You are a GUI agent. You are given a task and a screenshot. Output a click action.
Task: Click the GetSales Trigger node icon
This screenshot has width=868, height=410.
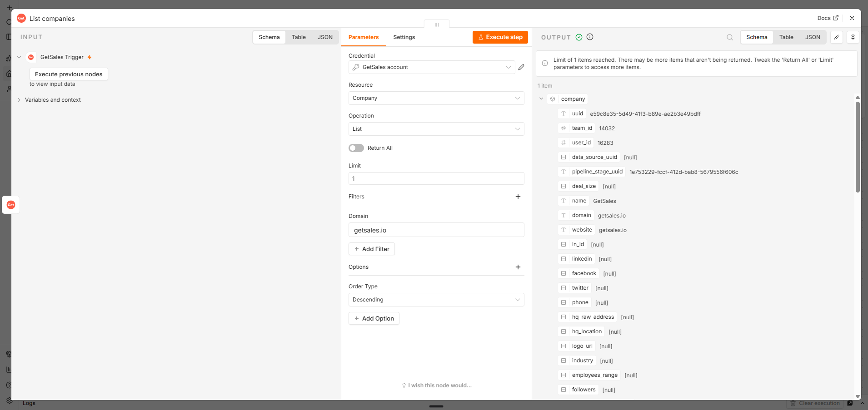pyautogui.click(x=31, y=57)
